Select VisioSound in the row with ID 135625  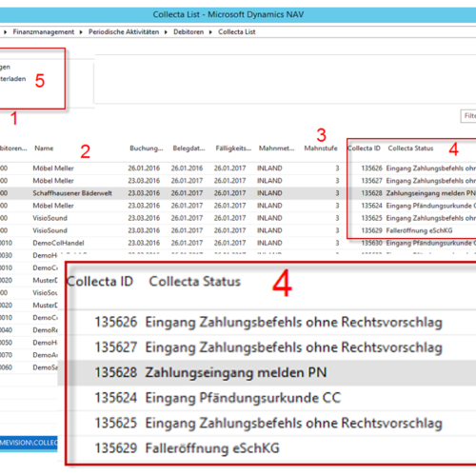(x=50, y=218)
